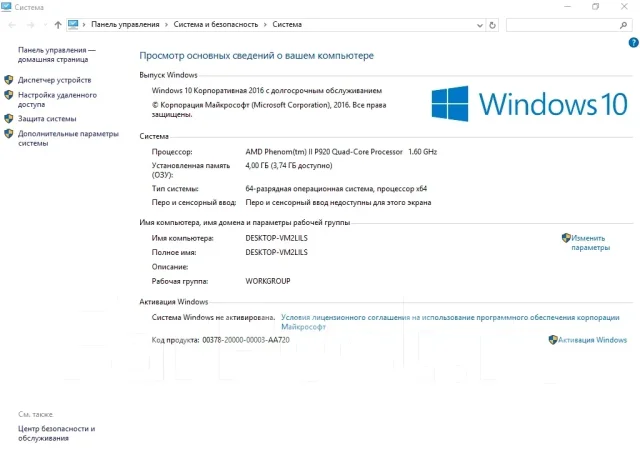
Task: Click the 'WORKGROUP' value
Action: 268,281
